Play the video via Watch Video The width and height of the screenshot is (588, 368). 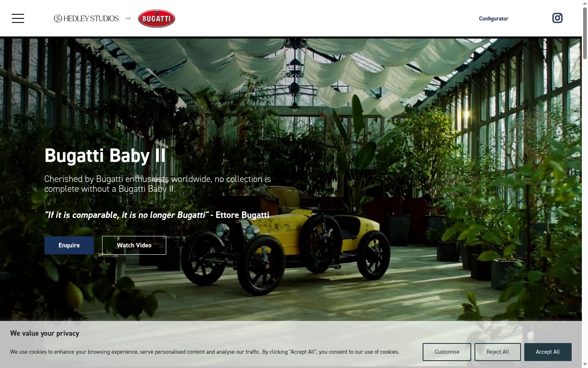pyautogui.click(x=134, y=245)
